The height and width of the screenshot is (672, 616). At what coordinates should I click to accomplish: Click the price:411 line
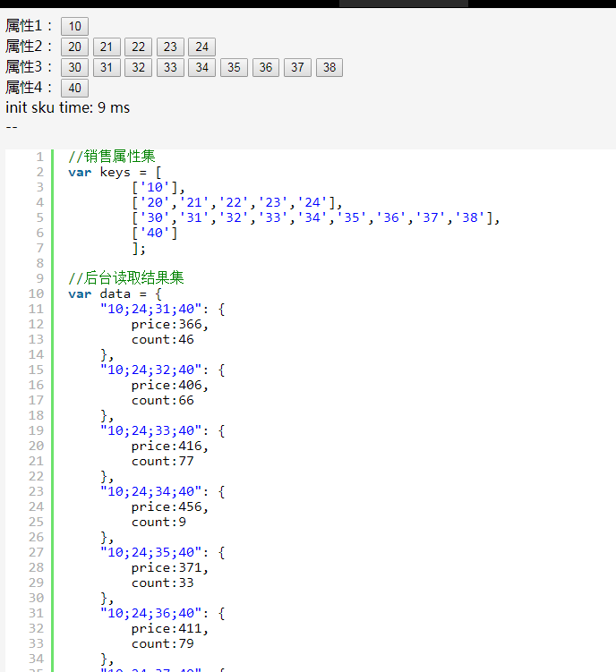pyautogui.click(x=170, y=629)
